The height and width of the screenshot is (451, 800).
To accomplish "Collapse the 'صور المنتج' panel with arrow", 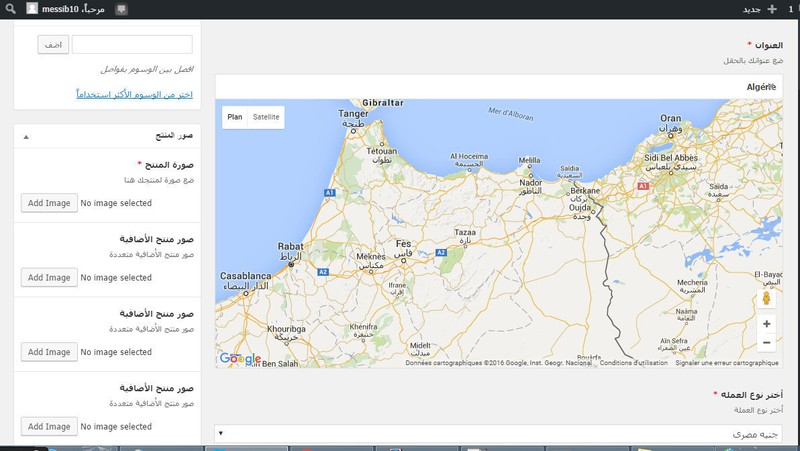I will click(x=26, y=135).
